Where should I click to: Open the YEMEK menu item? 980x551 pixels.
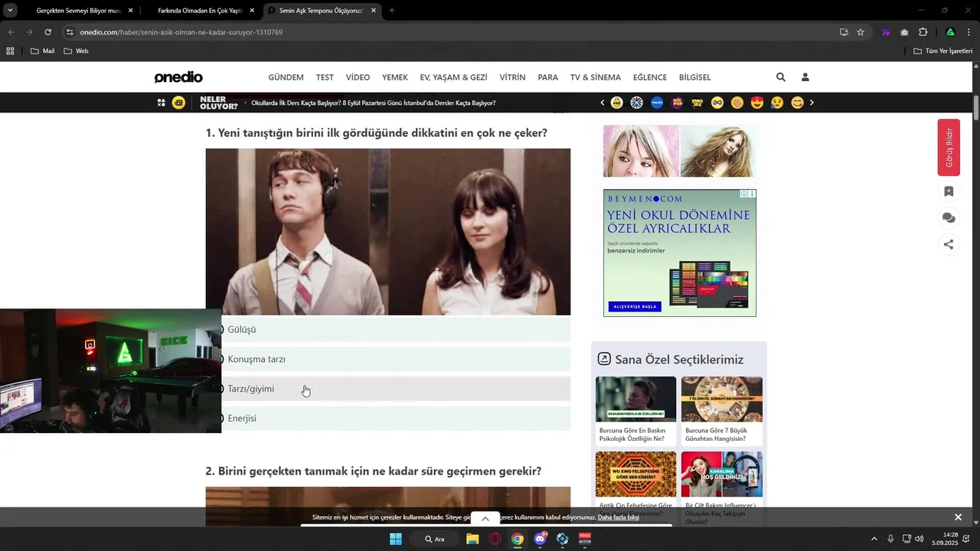[395, 77]
